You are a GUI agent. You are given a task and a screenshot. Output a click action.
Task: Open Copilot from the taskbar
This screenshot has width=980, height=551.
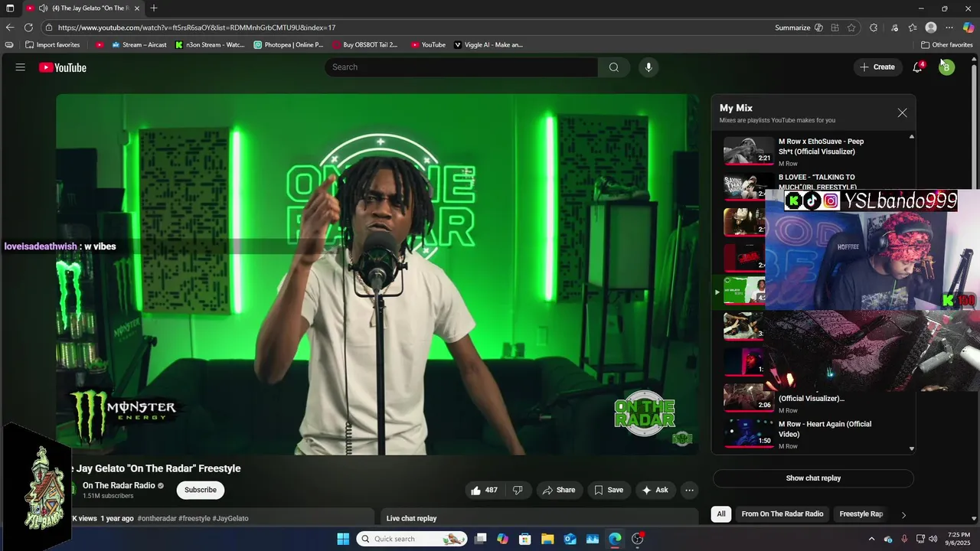502,539
